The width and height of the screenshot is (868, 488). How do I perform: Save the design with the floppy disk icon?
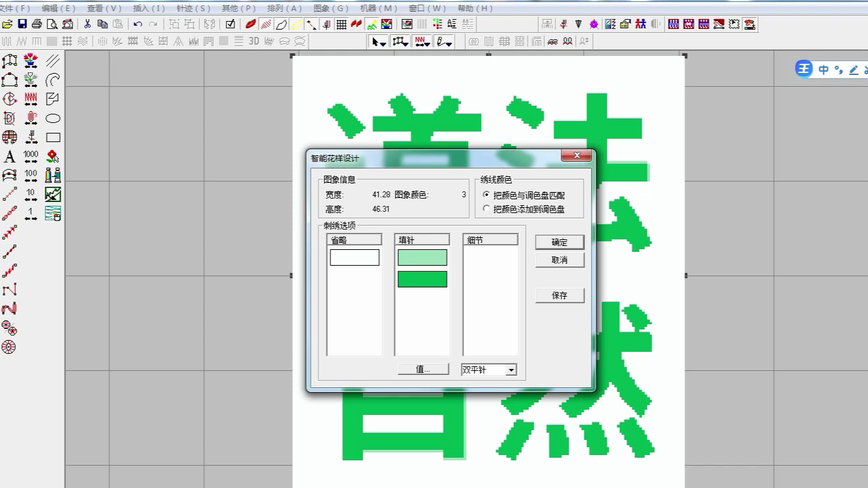tap(22, 24)
